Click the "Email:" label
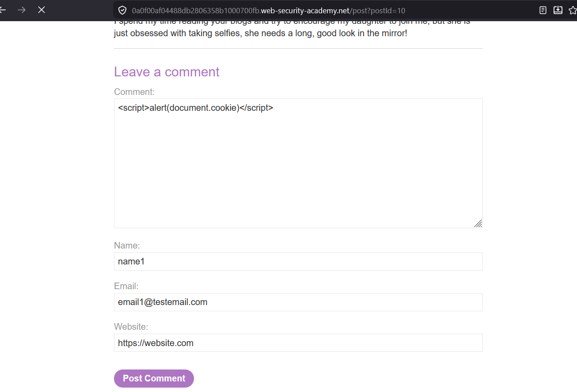 coord(126,286)
